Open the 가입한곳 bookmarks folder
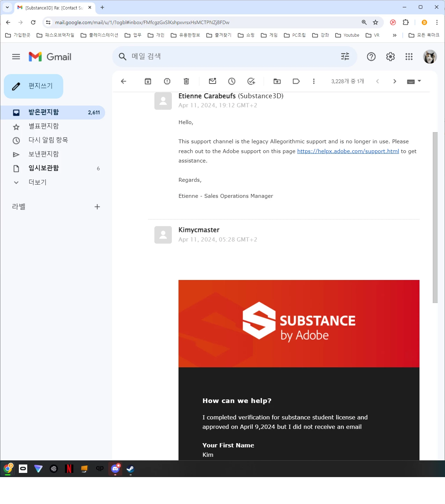The height and width of the screenshot is (504, 445). click(18, 35)
